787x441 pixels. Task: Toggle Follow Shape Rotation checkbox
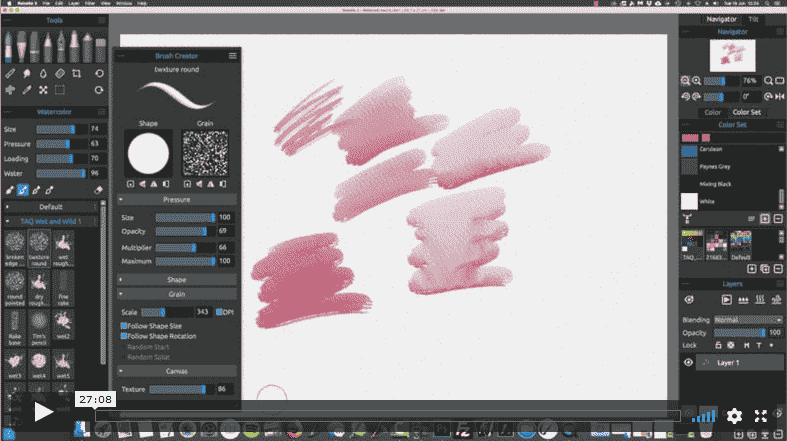tap(123, 336)
